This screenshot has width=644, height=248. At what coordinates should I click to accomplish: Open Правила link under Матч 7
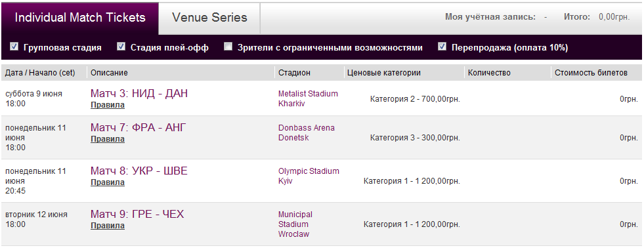(108, 139)
